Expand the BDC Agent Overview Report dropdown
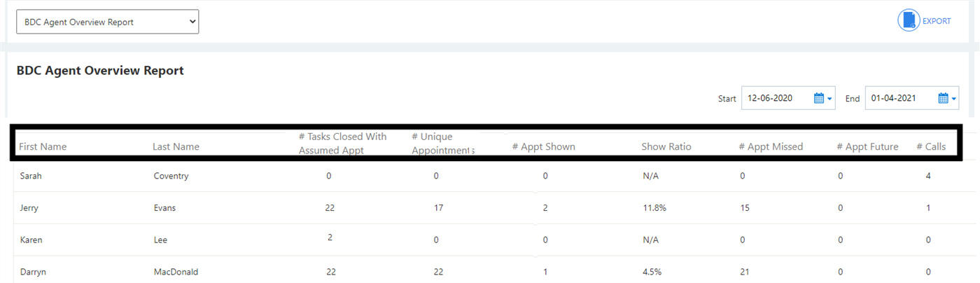Image resolution: width=980 pixels, height=283 pixels. (108, 22)
